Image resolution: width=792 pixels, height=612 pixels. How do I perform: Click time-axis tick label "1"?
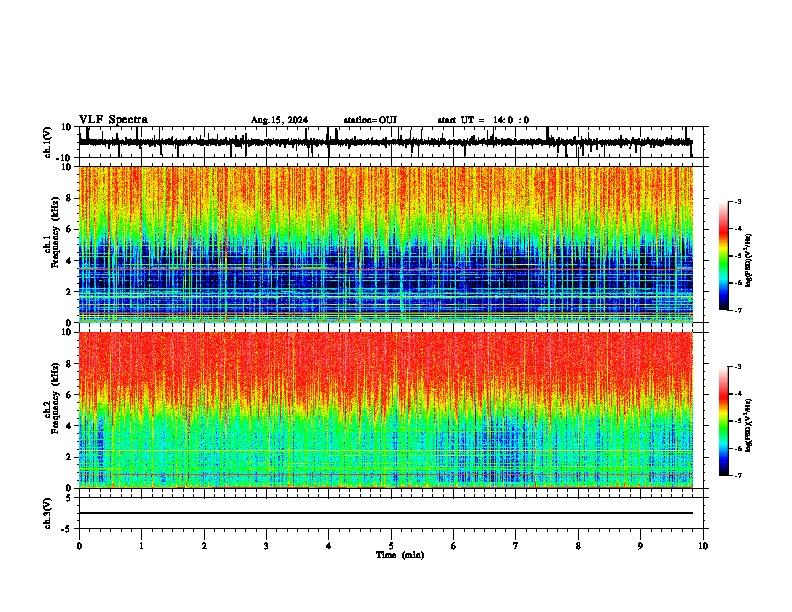pos(141,546)
